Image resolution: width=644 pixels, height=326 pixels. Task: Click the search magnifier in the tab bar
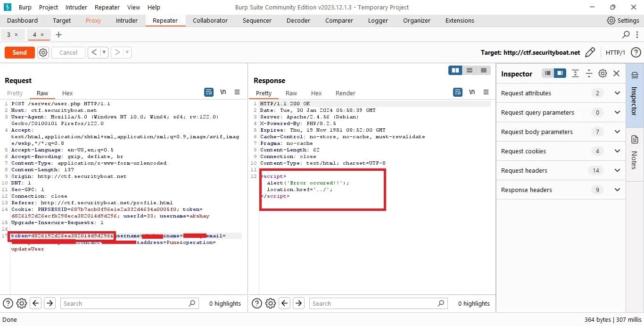coord(626,34)
